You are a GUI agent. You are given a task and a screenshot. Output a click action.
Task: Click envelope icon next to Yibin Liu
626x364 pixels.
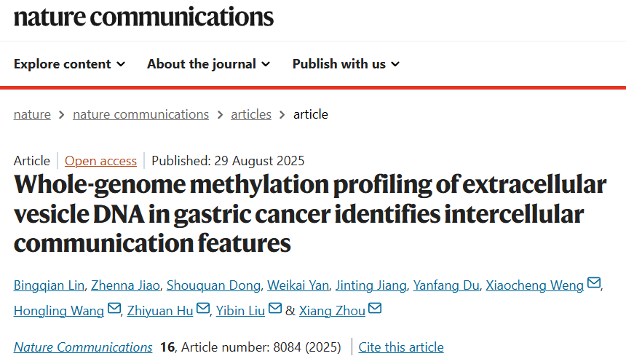point(274,309)
